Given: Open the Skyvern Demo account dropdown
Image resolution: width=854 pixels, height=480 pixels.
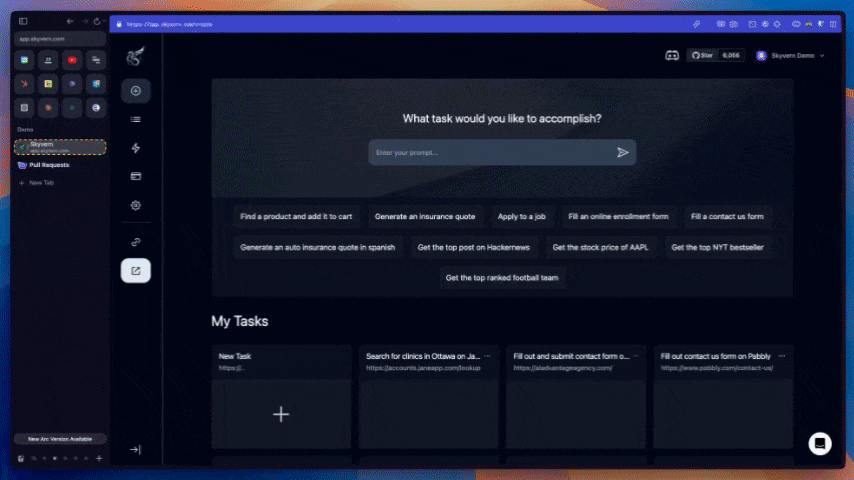Looking at the screenshot, I should (x=790, y=56).
